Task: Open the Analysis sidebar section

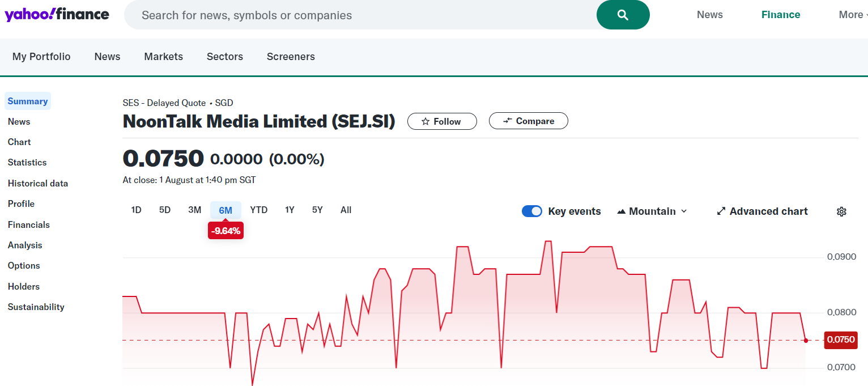Action: click(x=25, y=245)
